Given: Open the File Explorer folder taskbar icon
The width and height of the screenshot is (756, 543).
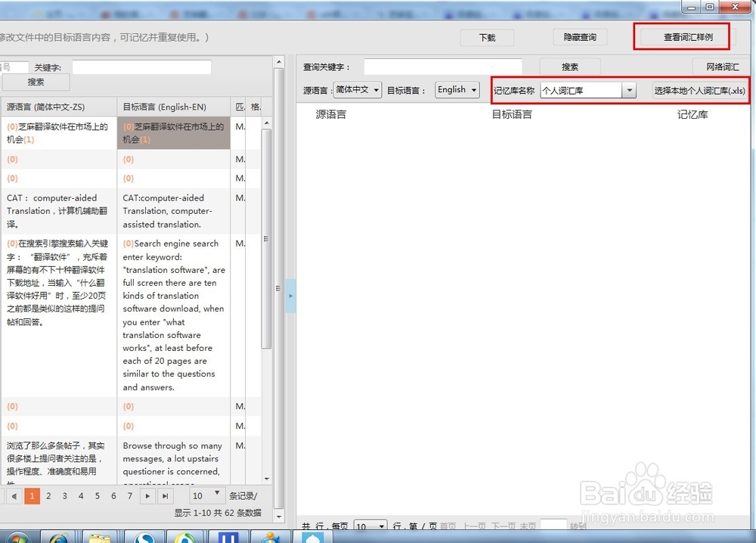Looking at the screenshot, I should (x=101, y=537).
